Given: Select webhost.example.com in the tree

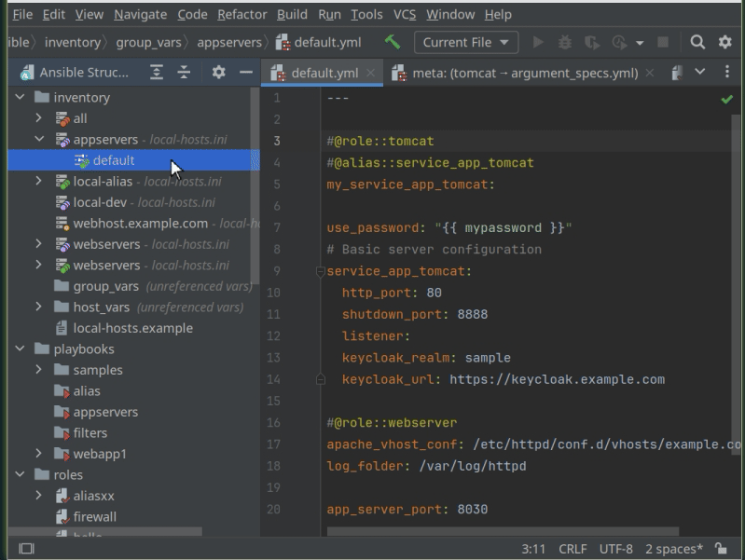Looking at the screenshot, I should point(140,224).
